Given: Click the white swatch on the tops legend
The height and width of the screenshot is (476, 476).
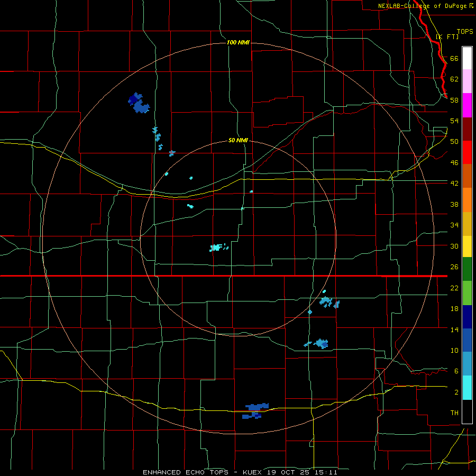Looking at the screenshot, I should point(467,58).
